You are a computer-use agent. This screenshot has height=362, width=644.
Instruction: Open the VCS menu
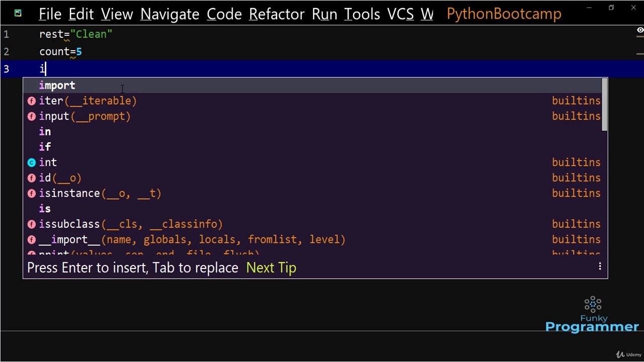pyautogui.click(x=400, y=14)
